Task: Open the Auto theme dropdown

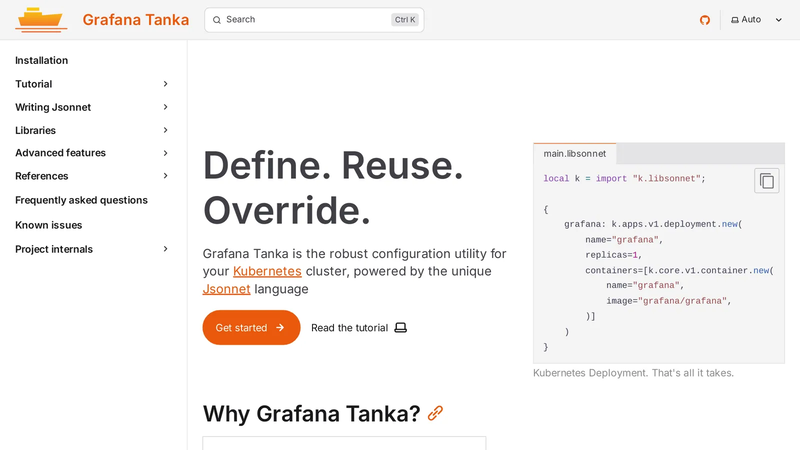Action: 756,20
